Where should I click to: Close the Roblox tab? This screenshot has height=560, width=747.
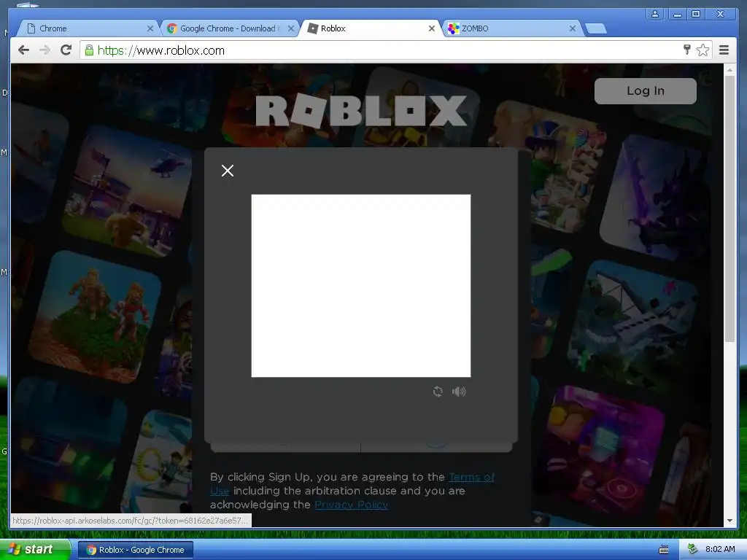pyautogui.click(x=432, y=28)
